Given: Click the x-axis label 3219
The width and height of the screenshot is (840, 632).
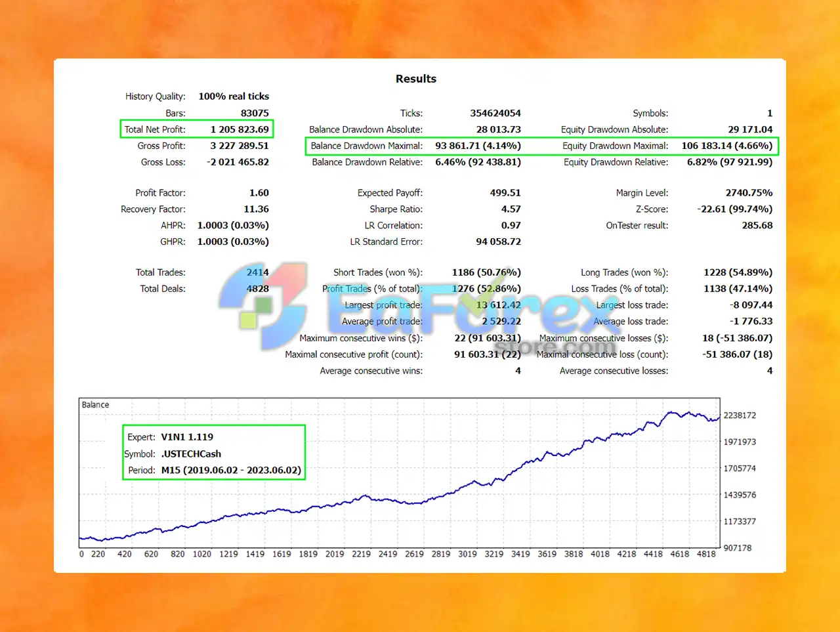Looking at the screenshot, I should point(494,554).
